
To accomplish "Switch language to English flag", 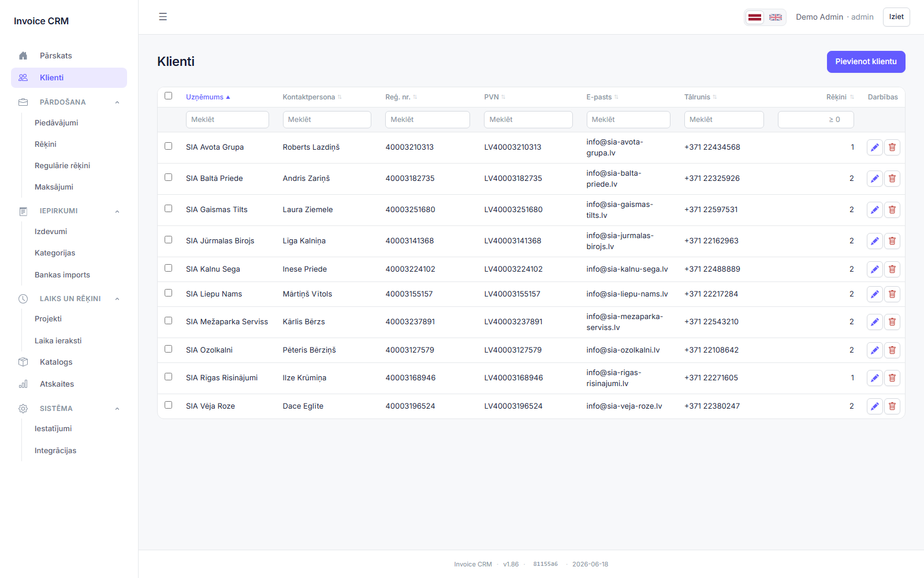I will tap(776, 17).
